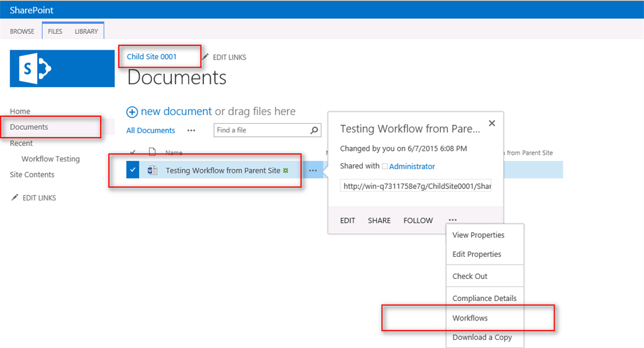Switch to the LIBRARY ribbon tab
The height and width of the screenshot is (348, 644).
(x=86, y=31)
